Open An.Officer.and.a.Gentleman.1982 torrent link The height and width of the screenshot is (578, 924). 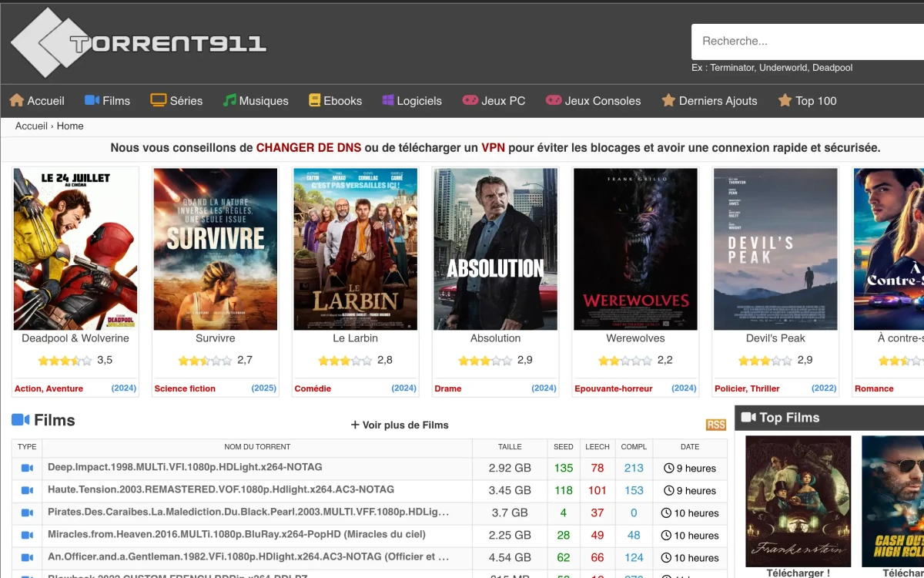248,556
